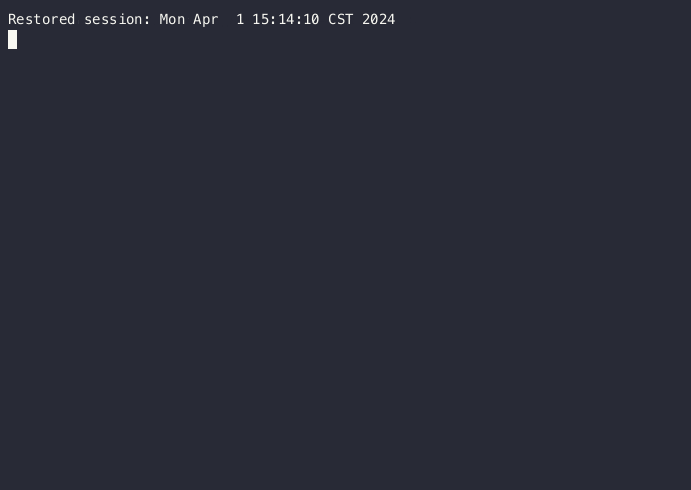Click the final digit "4" of "2024"
This screenshot has width=691, height=490.
391,19
